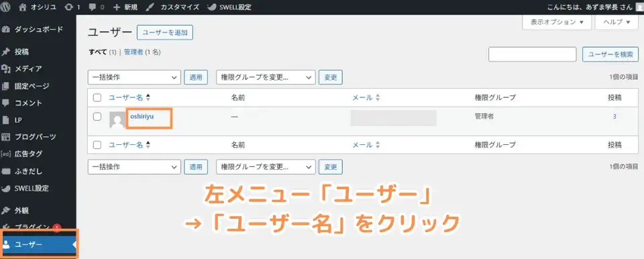This screenshot has height=259, width=644.
Task: Sort by top header メール link
Action: coord(363,98)
